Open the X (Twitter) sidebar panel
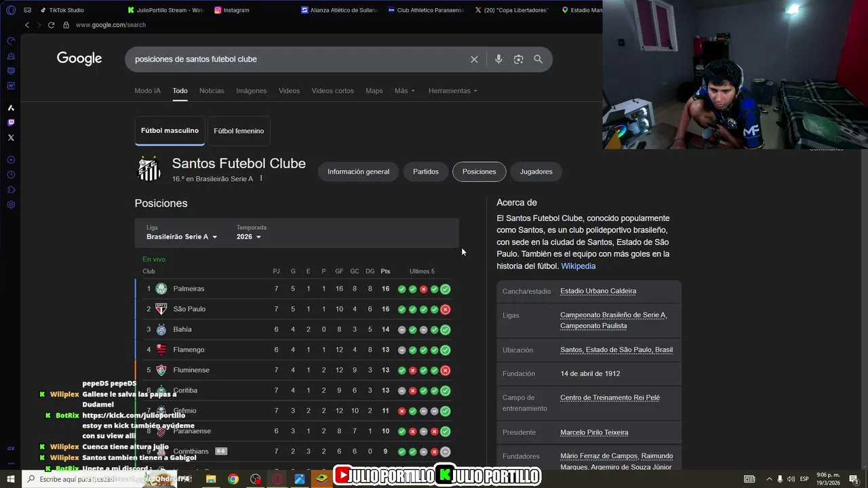 pos(11,138)
